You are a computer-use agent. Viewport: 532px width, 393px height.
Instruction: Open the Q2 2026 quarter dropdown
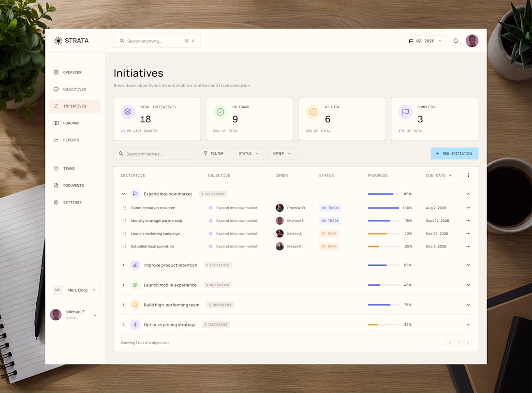point(425,41)
